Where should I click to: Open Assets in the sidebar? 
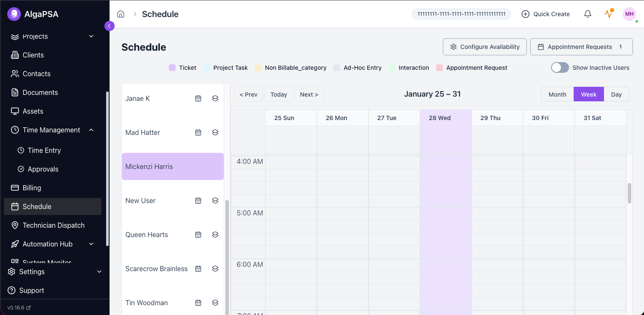tap(53, 111)
